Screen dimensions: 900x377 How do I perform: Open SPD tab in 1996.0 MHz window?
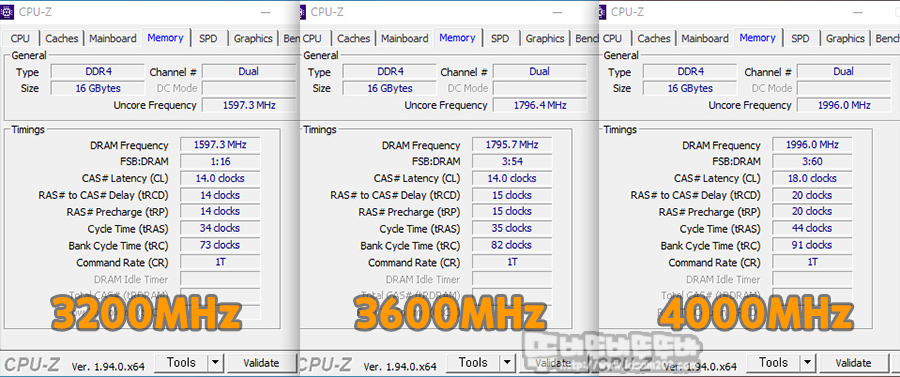point(800,38)
